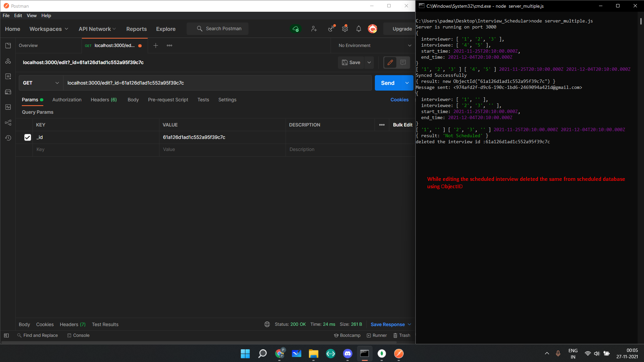Toggle the sidebar pane icon in status bar
The image size is (644, 362).
coord(6,335)
